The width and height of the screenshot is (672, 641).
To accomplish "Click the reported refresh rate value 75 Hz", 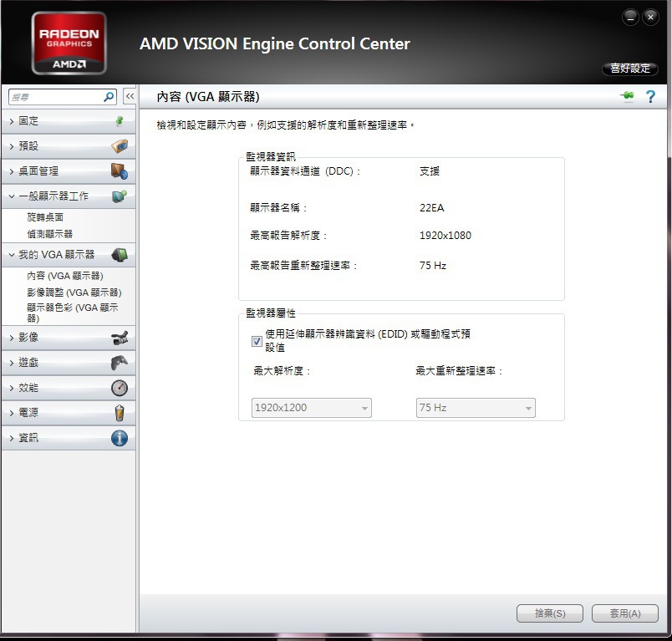I will click(x=433, y=266).
